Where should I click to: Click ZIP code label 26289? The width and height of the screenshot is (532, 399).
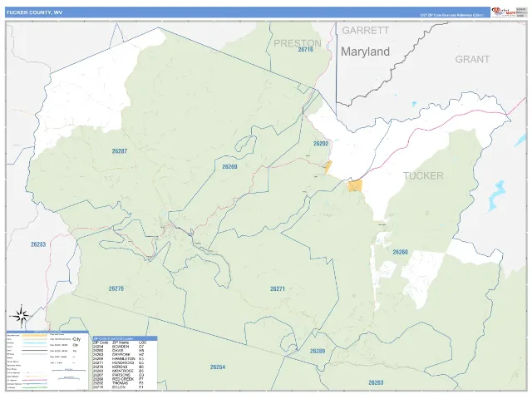click(318, 351)
